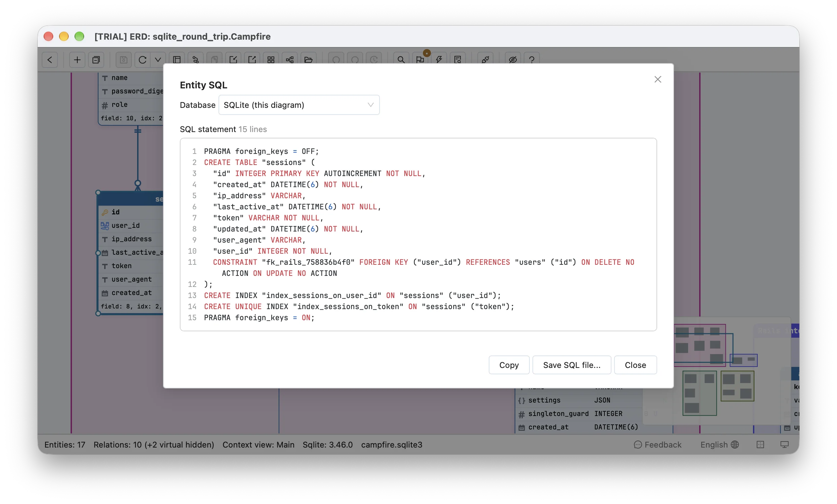Click the 'Sqlite: 3.46.0' status text
Image resolution: width=837 pixels, height=504 pixels.
328,445
